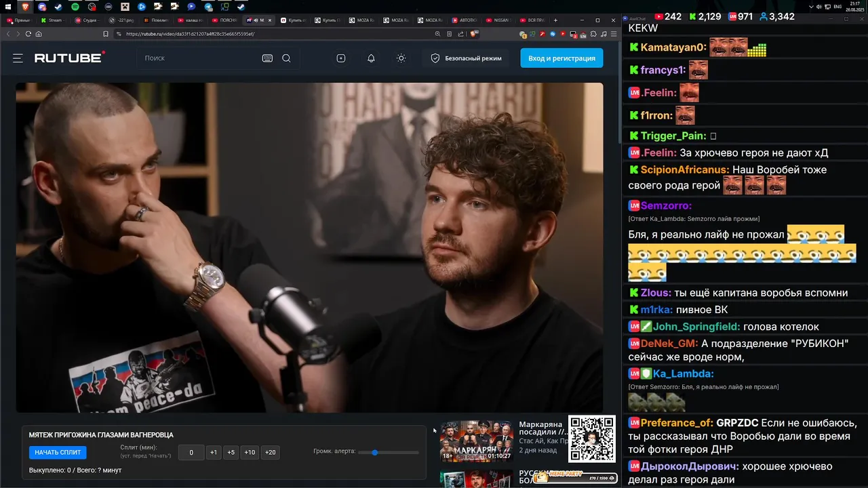Click the browser home icon
The image size is (868, 488).
[39, 34]
